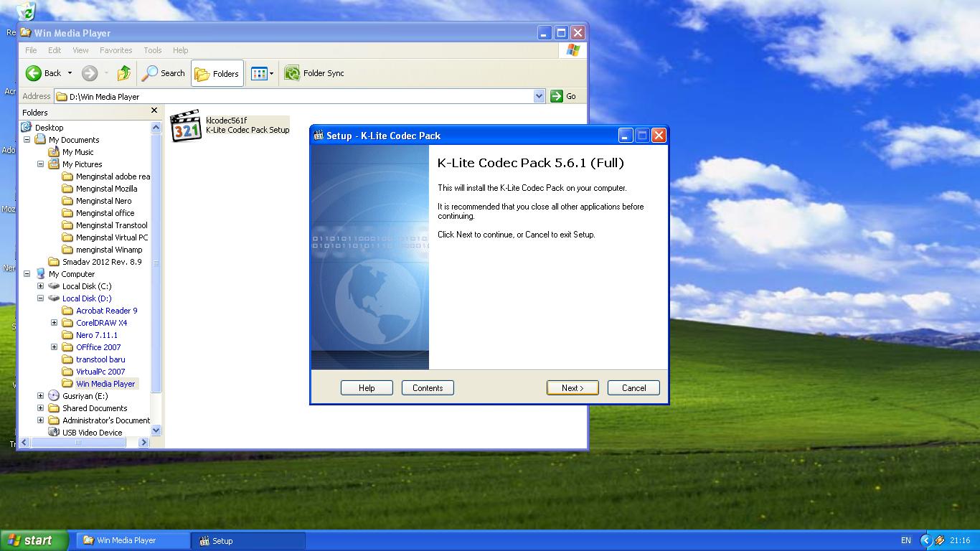This screenshot has width=980, height=551.
Task: Select Acrobat Reader 9 folder
Action: pyautogui.click(x=106, y=311)
